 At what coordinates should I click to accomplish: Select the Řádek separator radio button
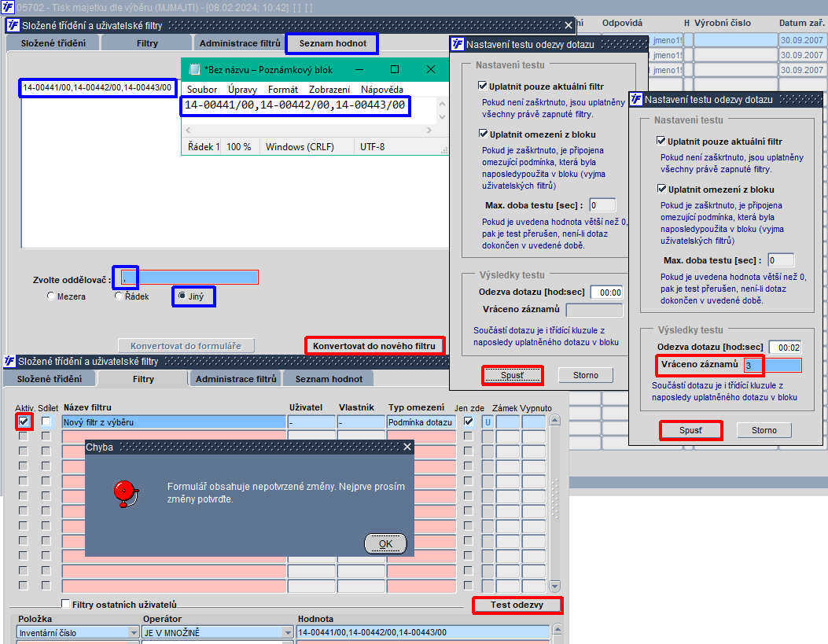119,296
